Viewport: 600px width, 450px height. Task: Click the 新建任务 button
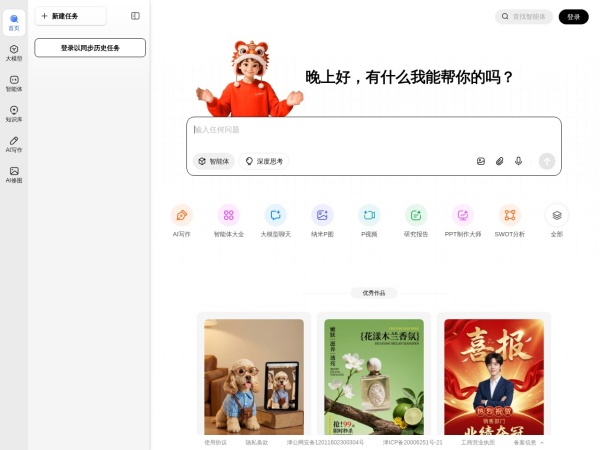(x=70, y=16)
